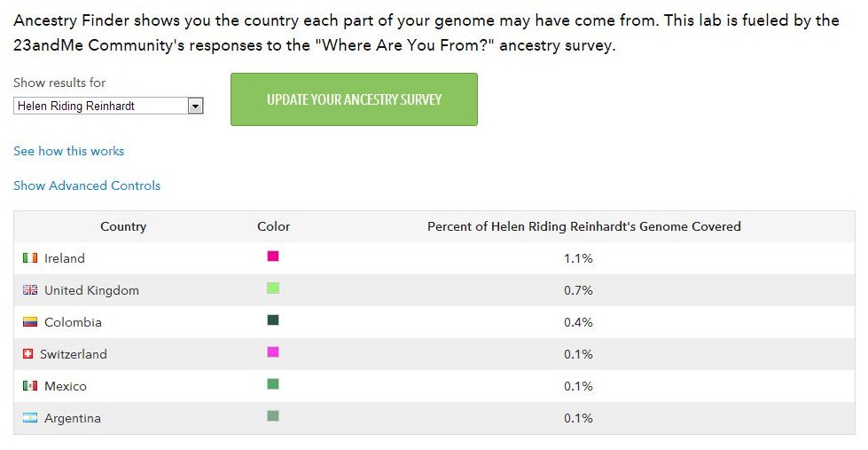868x450 pixels.
Task: Click the Percent of Genome Covered header
Action: pos(583,226)
